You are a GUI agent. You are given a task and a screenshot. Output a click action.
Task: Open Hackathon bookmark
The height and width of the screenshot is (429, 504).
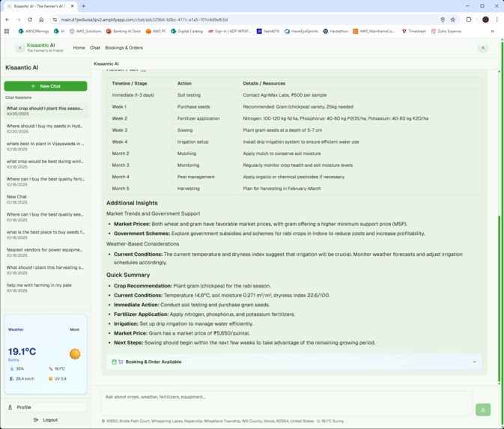[x=336, y=31]
